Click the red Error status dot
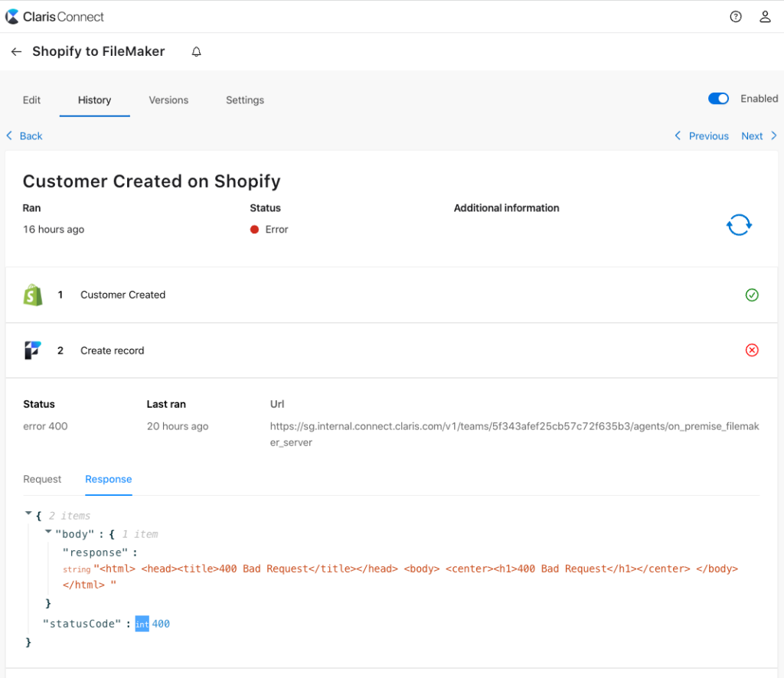Viewport: 784px width, 678px height. (254, 230)
